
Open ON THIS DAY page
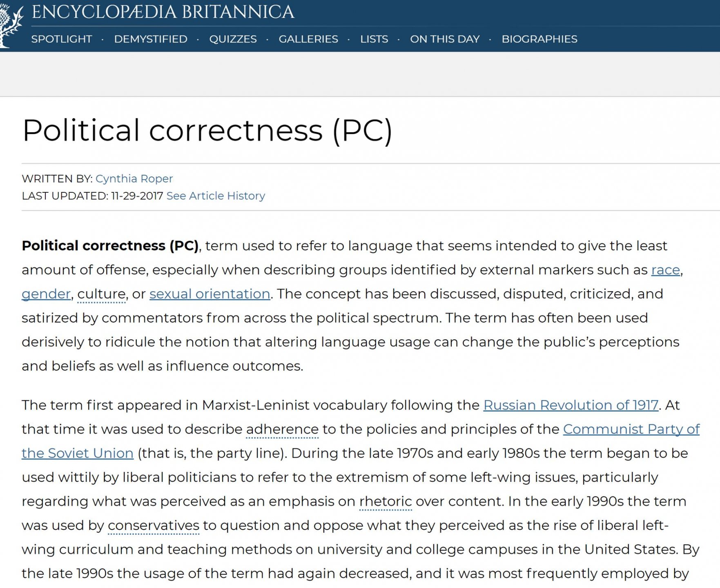click(x=445, y=39)
